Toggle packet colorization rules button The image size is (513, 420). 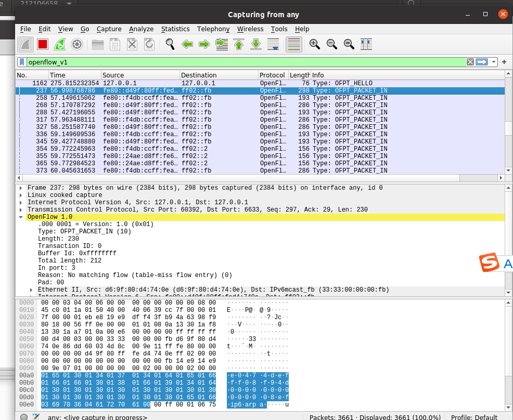tap(294, 44)
